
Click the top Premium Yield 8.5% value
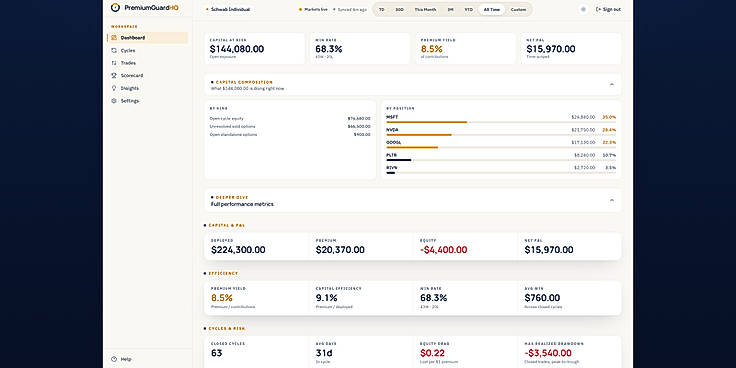431,49
